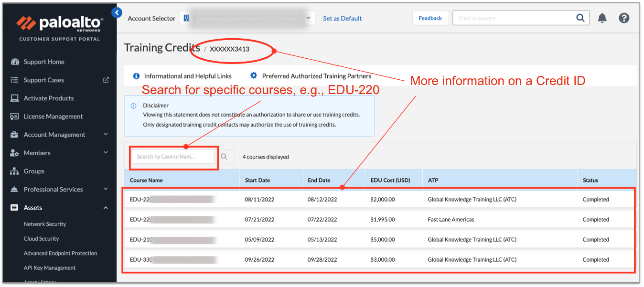This screenshot has width=644, height=287.
Task: Click the $1,995.00 cost cell
Action: 383,220
